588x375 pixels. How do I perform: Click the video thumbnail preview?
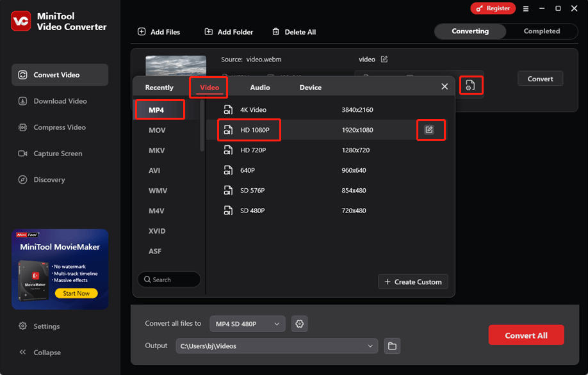176,66
